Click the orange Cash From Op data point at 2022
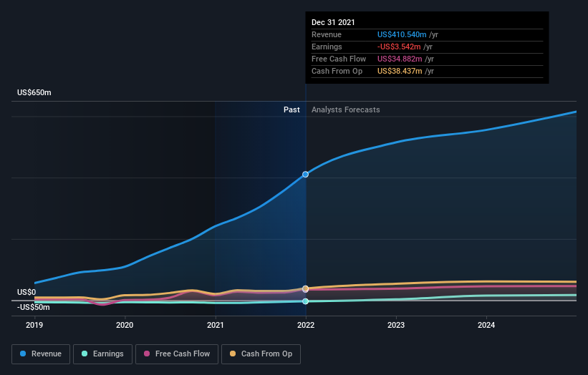 pos(306,288)
